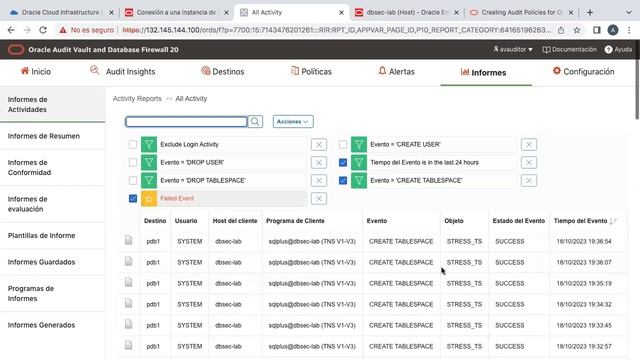Open the Chrome profile avatar

point(613,30)
